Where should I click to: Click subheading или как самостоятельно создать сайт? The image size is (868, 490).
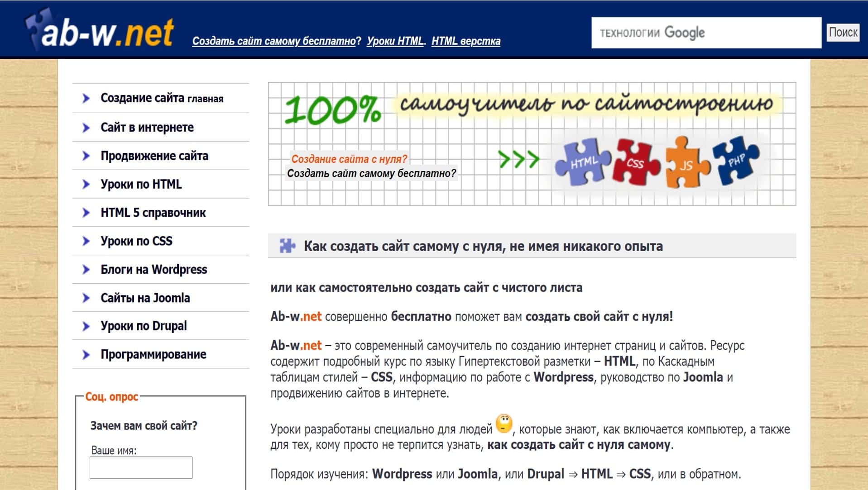[x=426, y=288]
